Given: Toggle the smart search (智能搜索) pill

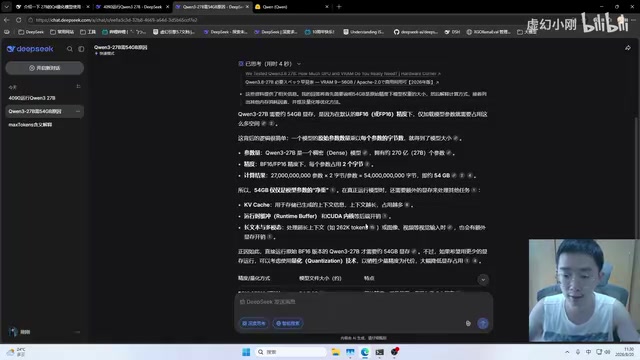Looking at the screenshot, I should click(x=288, y=323).
